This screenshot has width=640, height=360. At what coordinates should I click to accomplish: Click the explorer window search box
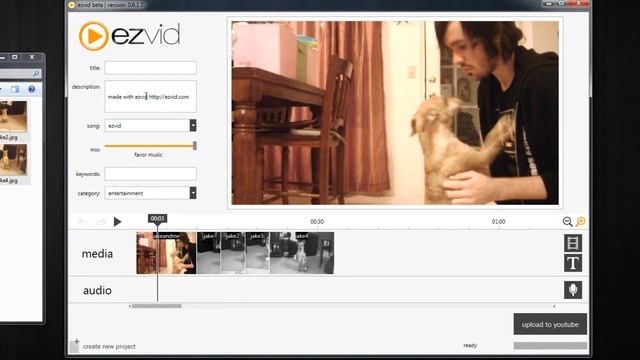click(20, 73)
